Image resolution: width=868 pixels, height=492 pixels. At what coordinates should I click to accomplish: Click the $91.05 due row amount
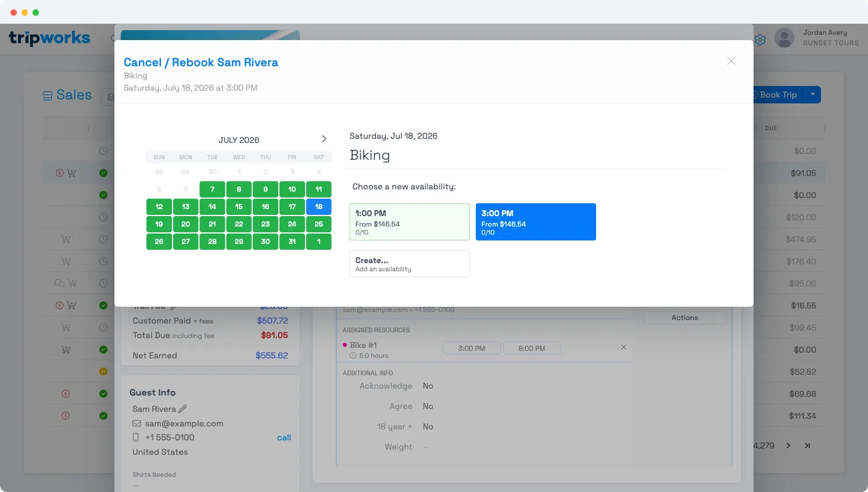[803, 173]
